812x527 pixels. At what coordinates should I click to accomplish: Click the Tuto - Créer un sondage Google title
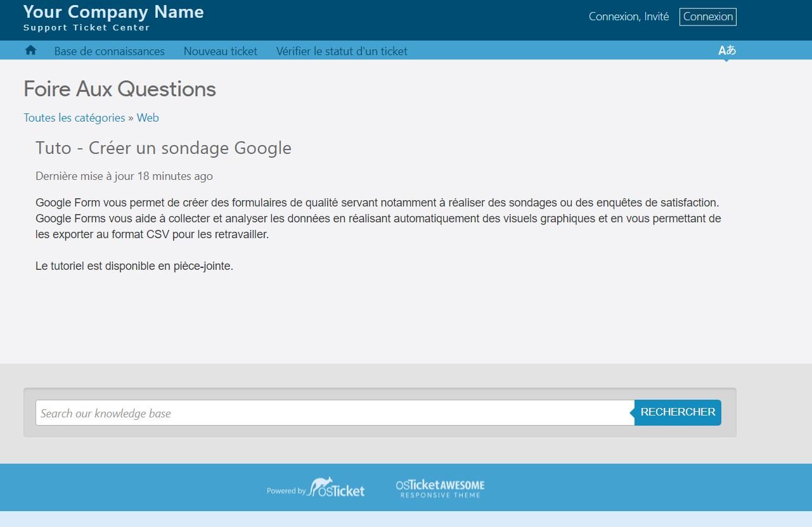tap(163, 148)
